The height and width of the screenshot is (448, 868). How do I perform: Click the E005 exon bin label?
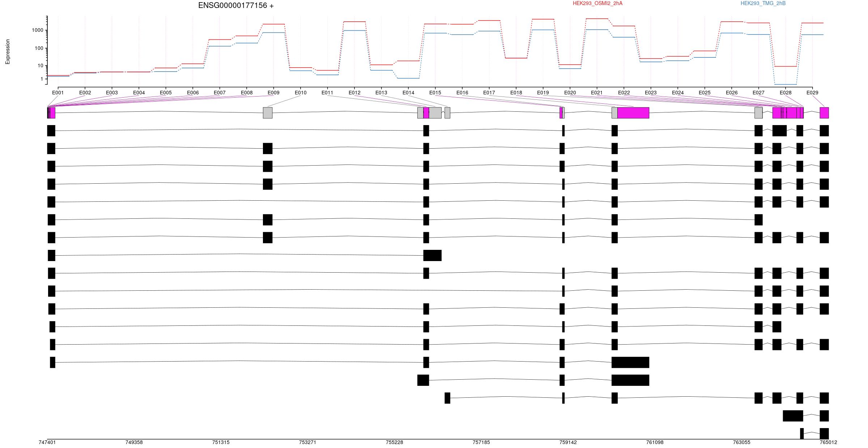(x=166, y=93)
